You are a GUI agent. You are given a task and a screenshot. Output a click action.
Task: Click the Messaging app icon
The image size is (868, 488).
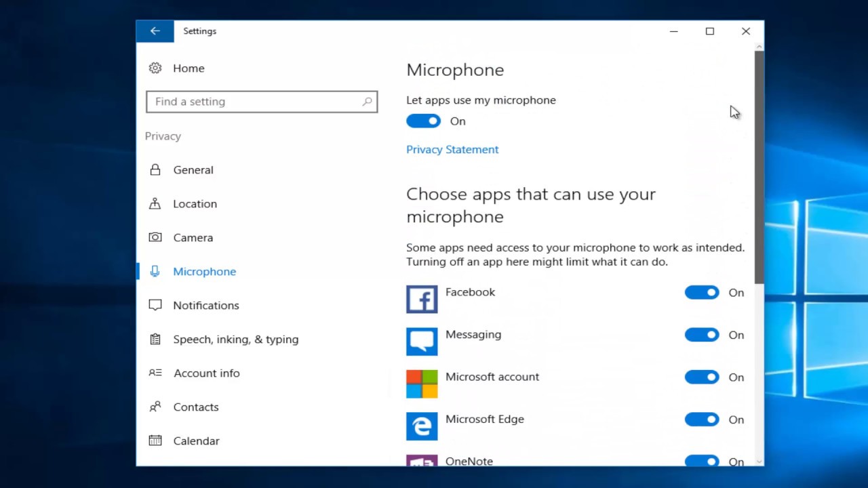tap(422, 342)
